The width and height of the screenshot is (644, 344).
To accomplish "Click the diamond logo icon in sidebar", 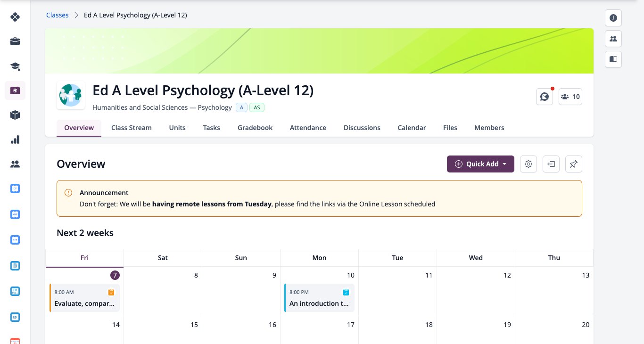I will (15, 17).
